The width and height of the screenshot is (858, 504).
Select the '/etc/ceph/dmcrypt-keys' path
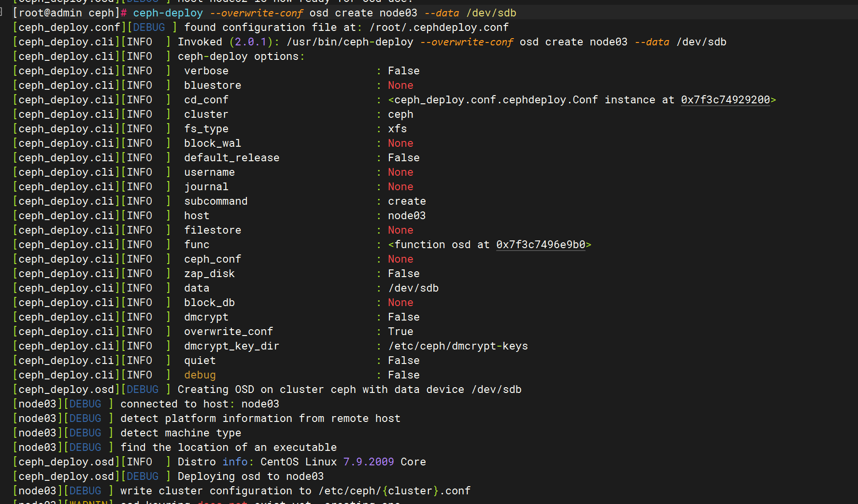coord(458,346)
